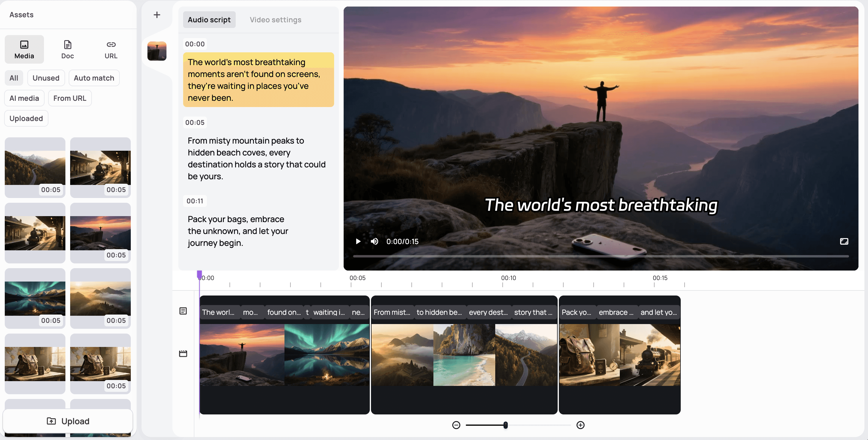The width and height of the screenshot is (868, 440).
Task: Zoom out the timeline with minus icon
Action: click(x=456, y=425)
